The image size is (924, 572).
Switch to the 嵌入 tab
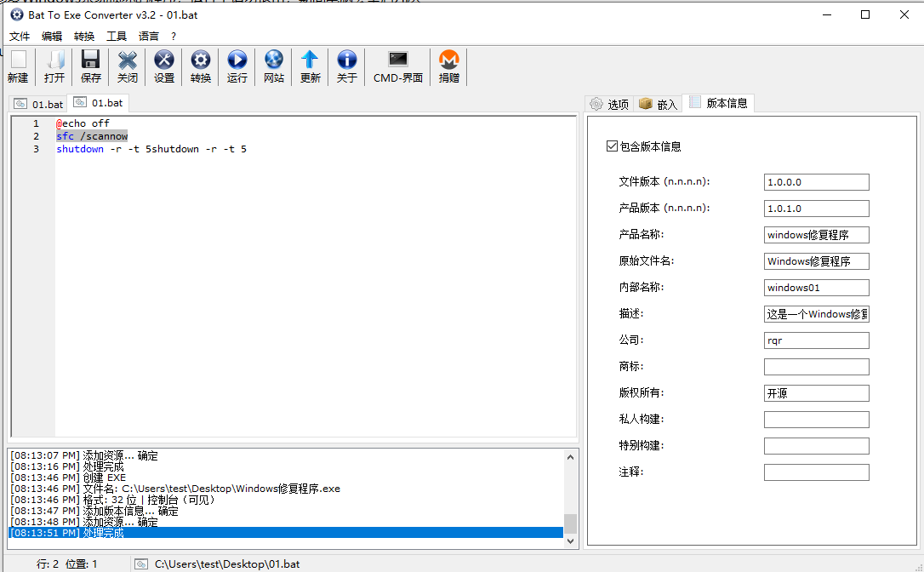coord(658,105)
